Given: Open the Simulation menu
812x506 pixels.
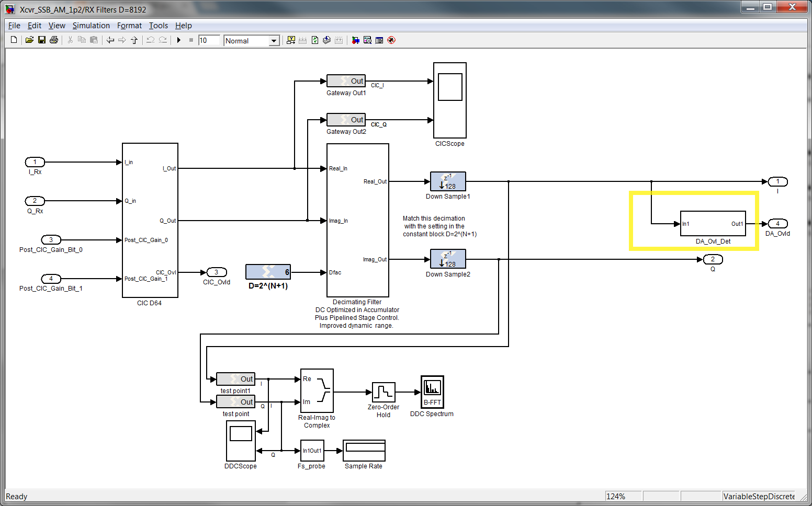Looking at the screenshot, I should (x=91, y=26).
